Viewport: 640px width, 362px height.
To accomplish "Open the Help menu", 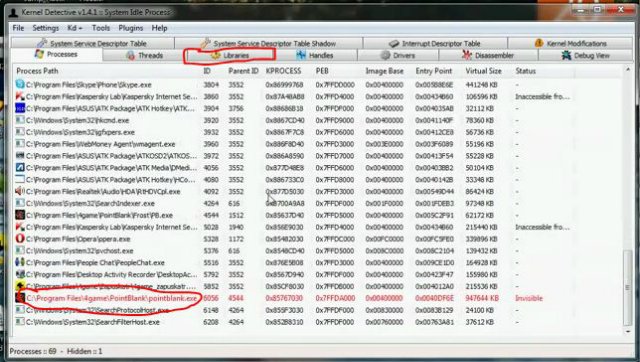I will coord(160,28).
